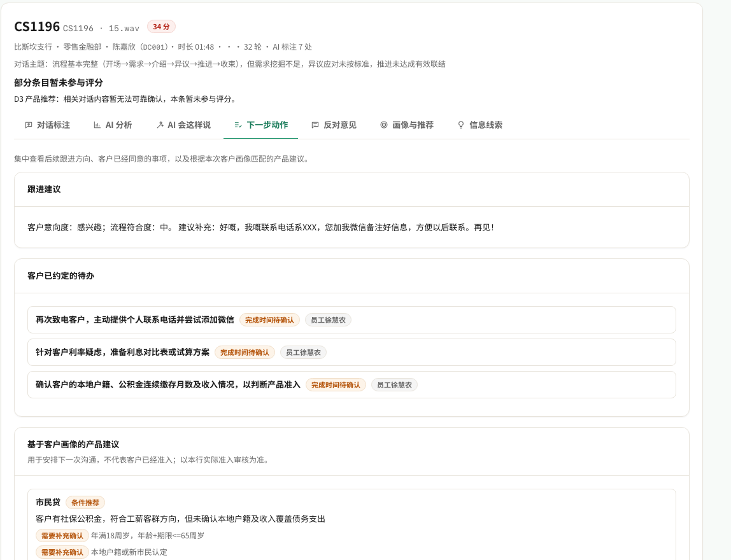Click 完成时间待确认 tag on 针对客户利率疑虑 row
Image resolution: width=731 pixels, height=560 pixels.
point(245,353)
